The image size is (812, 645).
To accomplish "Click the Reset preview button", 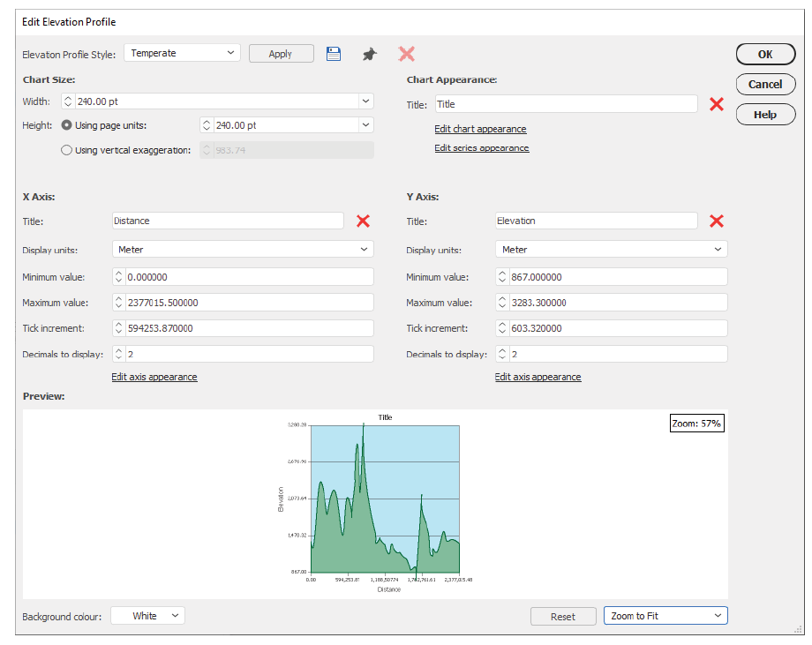I will pyautogui.click(x=563, y=617).
